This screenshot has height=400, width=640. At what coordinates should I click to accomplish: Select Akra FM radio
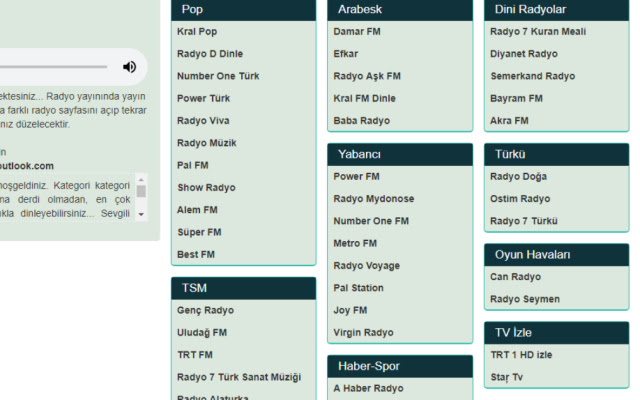point(509,121)
